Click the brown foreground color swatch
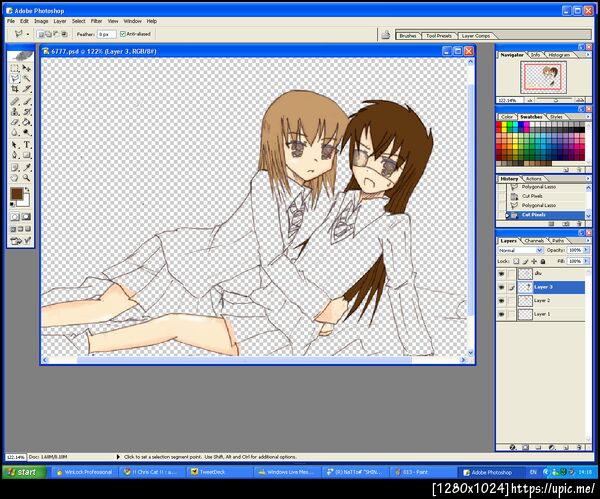 (x=16, y=194)
